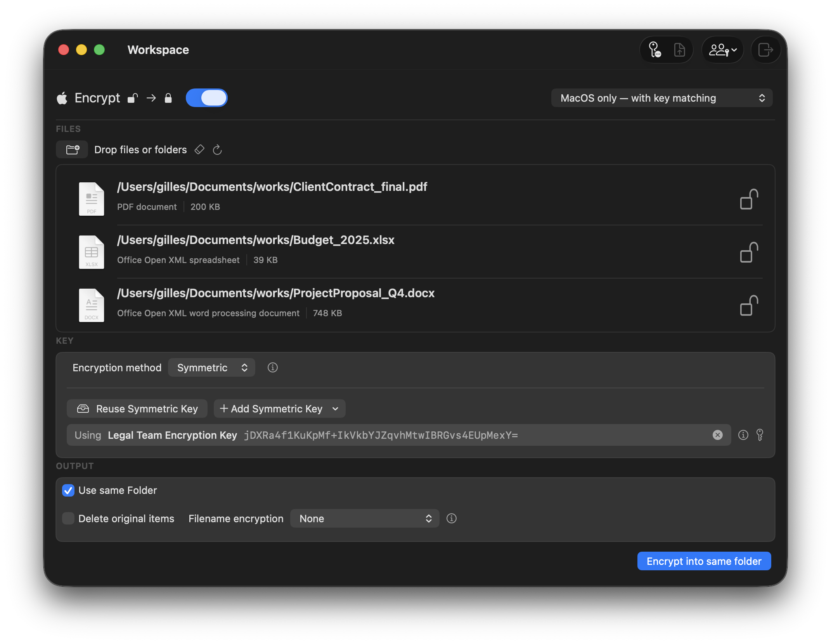
Task: Check Delete original items checkbox
Action: 68,518
